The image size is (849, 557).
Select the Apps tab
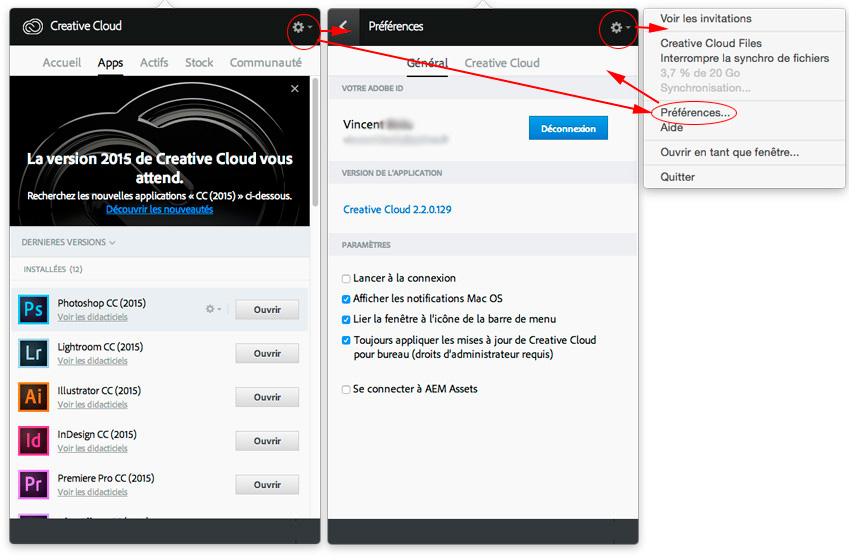(110, 63)
